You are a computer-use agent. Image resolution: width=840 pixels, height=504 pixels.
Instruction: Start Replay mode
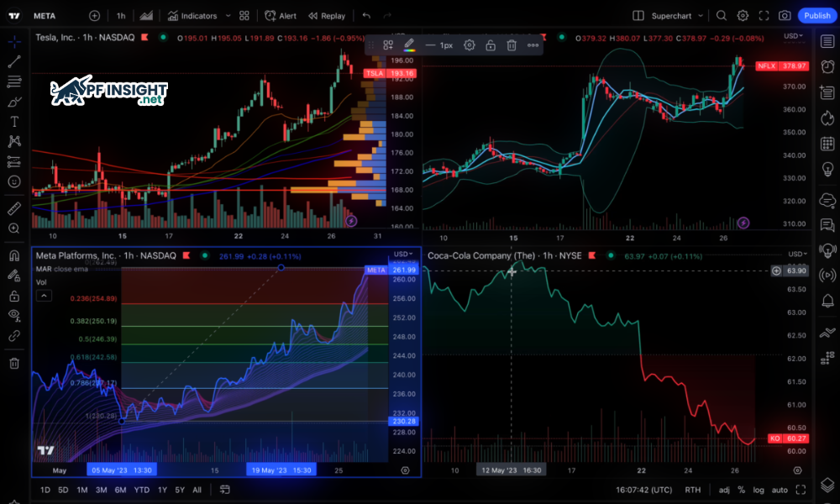tap(327, 15)
